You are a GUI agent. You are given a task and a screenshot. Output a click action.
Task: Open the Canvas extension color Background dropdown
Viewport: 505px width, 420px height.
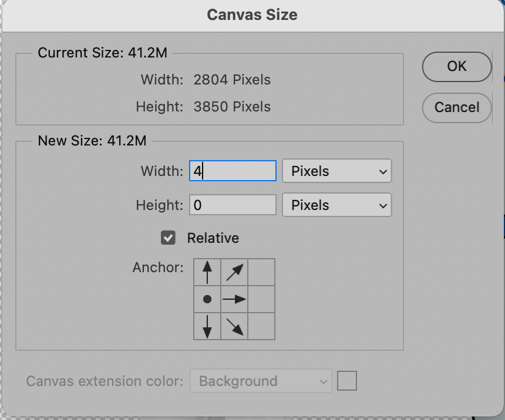pos(261,381)
